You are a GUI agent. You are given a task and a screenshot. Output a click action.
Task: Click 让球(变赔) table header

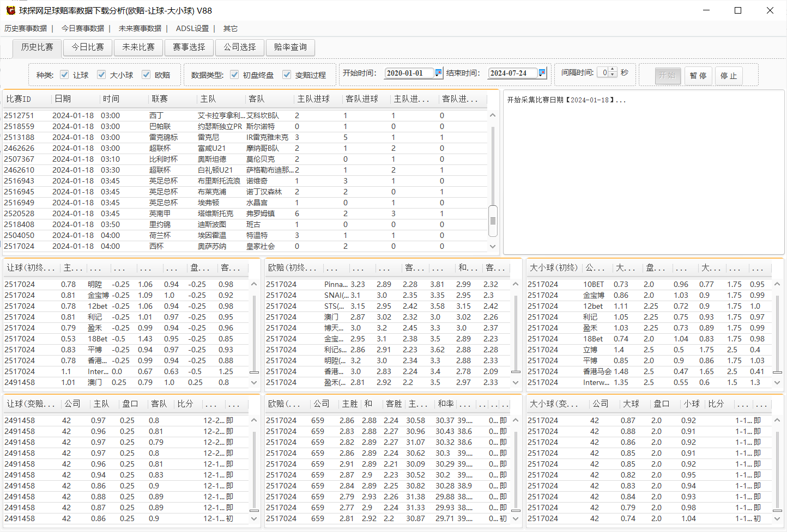pyautogui.click(x=32, y=403)
